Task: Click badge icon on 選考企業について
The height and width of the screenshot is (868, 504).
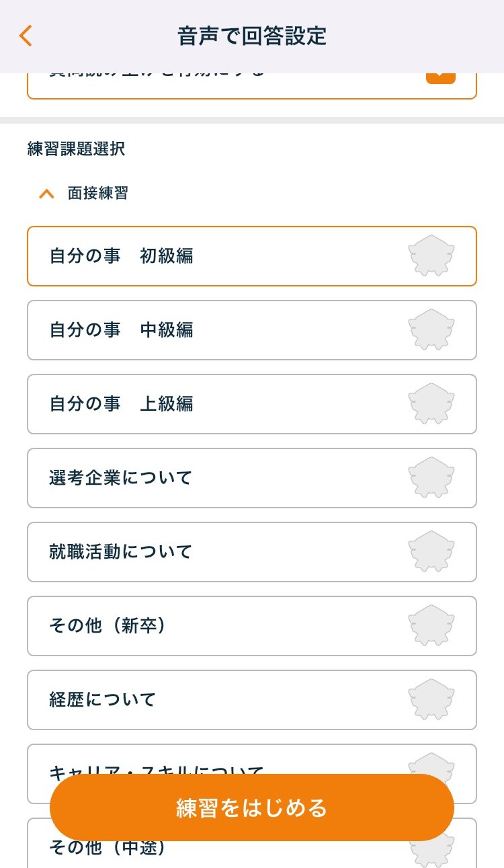Action: 431,478
